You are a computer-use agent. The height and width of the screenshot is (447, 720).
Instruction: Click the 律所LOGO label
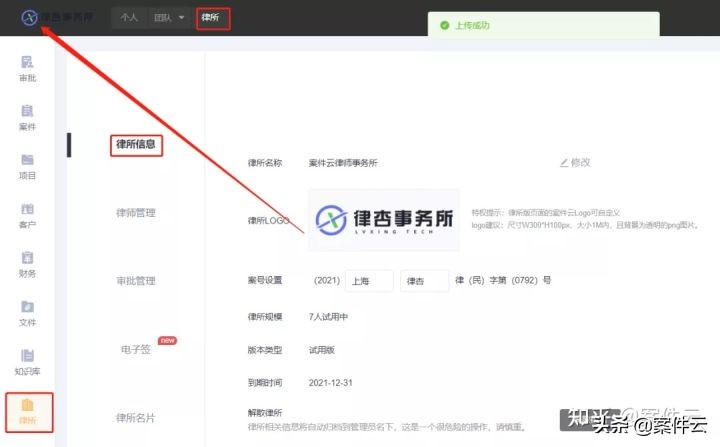(269, 221)
